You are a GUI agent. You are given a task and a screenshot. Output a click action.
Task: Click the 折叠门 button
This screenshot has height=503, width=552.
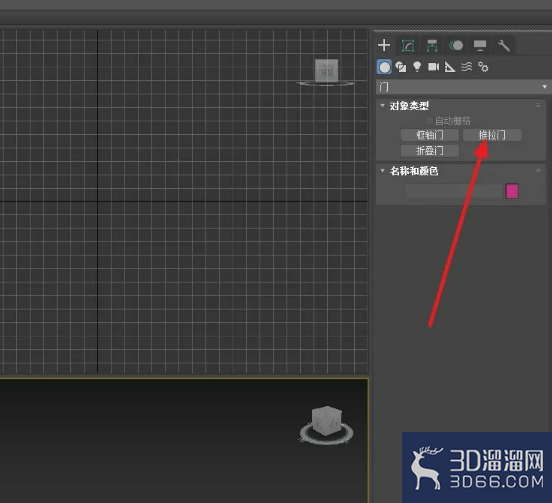(429, 151)
